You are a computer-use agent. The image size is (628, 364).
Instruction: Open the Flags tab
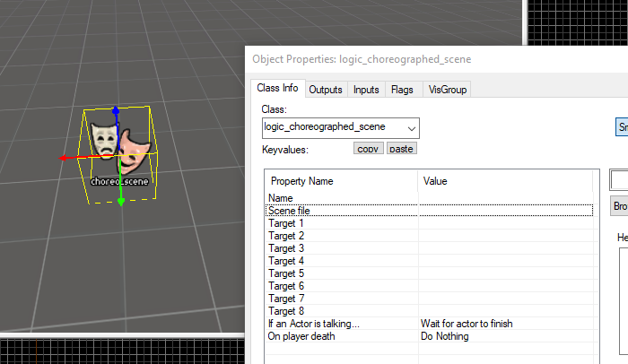point(402,90)
